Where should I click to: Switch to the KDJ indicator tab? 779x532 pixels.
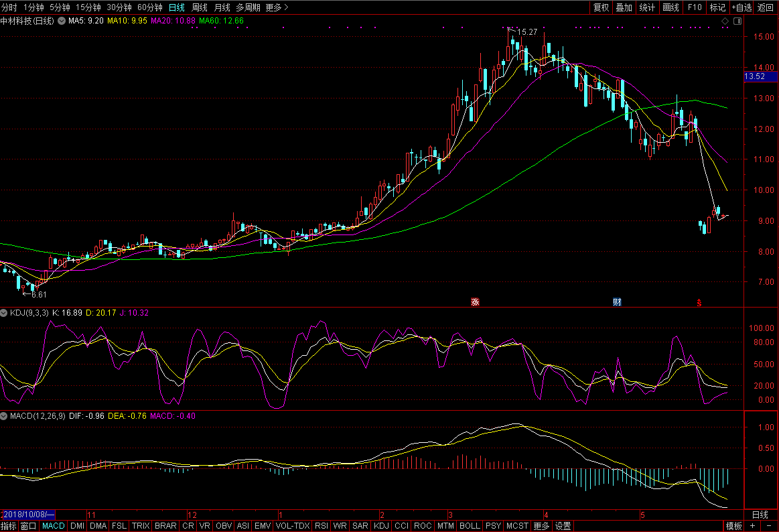(382, 526)
